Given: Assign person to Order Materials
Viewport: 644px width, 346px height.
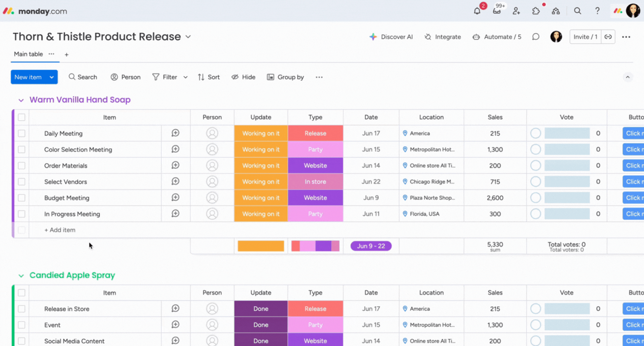Looking at the screenshot, I should [212, 165].
